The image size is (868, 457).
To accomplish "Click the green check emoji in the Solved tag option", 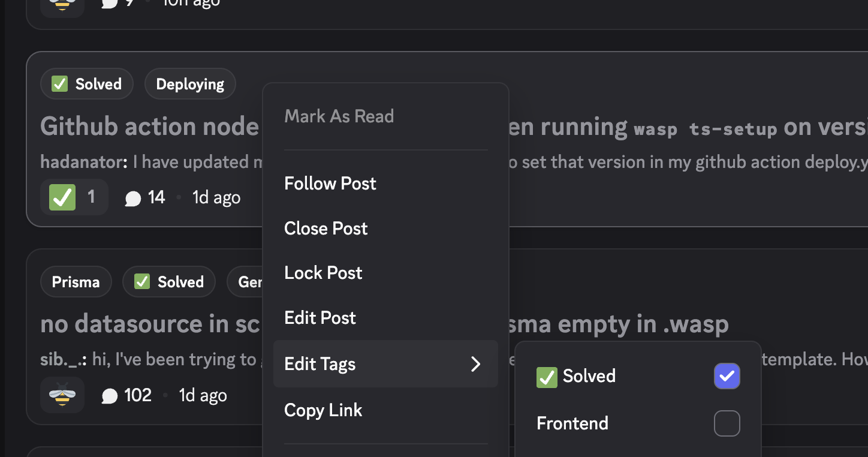I will [x=547, y=377].
